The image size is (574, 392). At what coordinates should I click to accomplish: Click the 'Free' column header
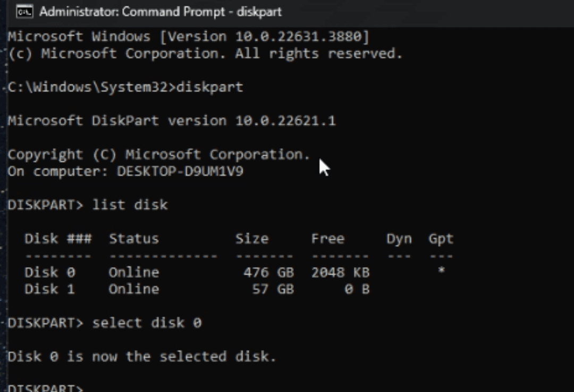pyautogui.click(x=327, y=238)
